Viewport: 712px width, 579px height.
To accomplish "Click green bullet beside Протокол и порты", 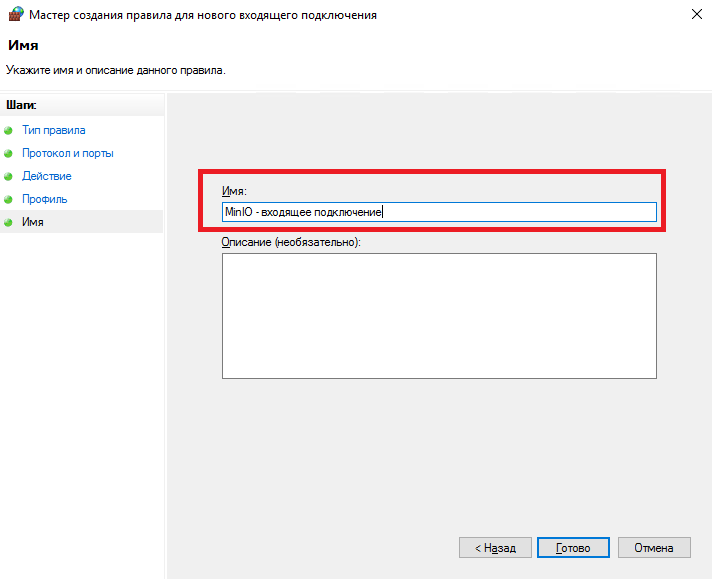I will point(9,154).
